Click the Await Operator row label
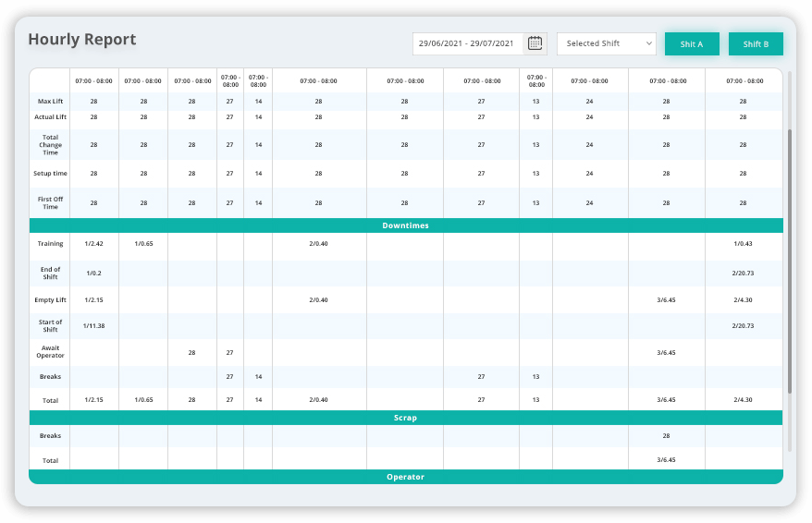The height and width of the screenshot is (523, 812). 50,352
